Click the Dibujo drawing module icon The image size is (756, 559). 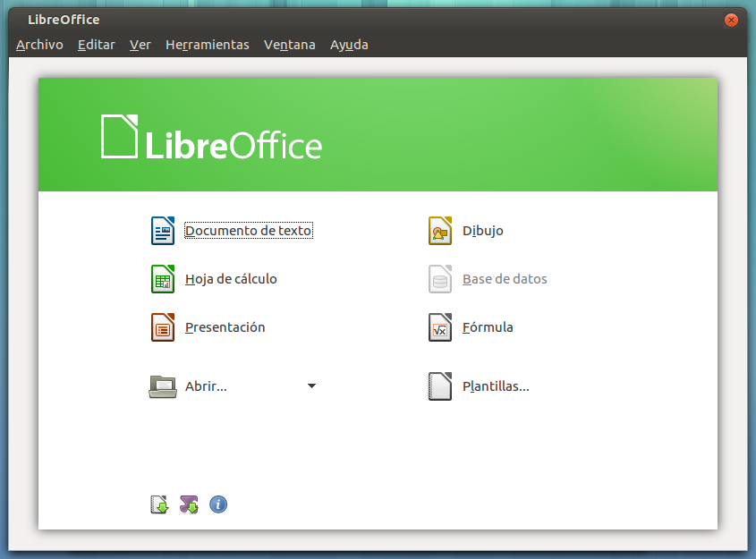click(x=439, y=230)
